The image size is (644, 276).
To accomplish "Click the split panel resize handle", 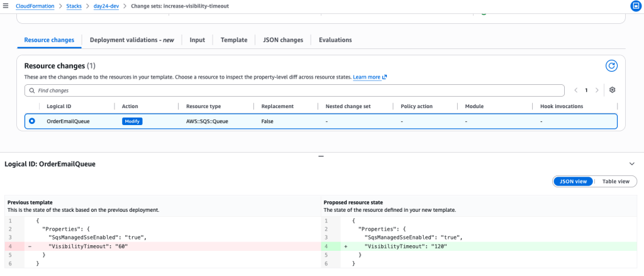I will coord(321,157).
